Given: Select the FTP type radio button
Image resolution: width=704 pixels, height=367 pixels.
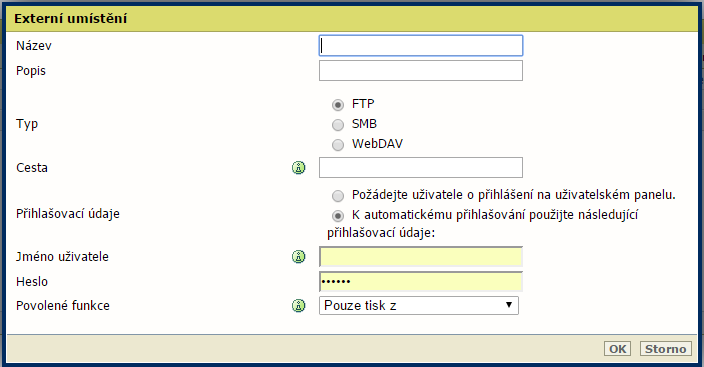Looking at the screenshot, I should pos(338,105).
